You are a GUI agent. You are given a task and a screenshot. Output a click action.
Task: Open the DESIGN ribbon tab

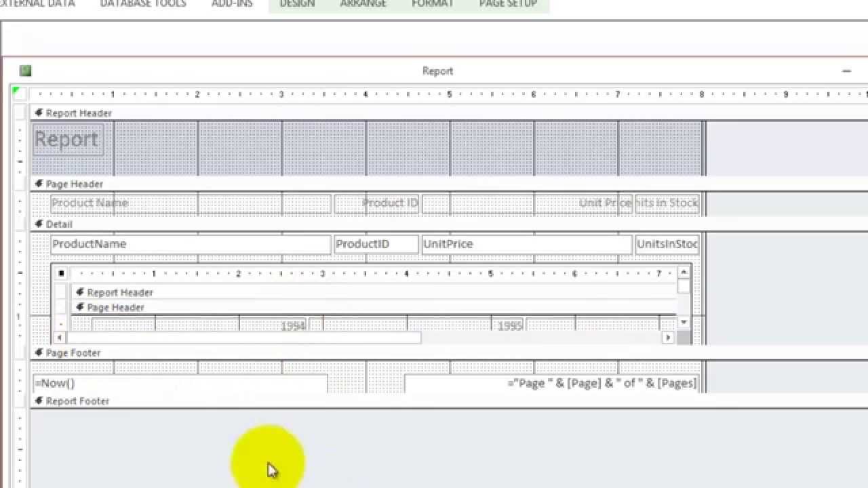(297, 4)
